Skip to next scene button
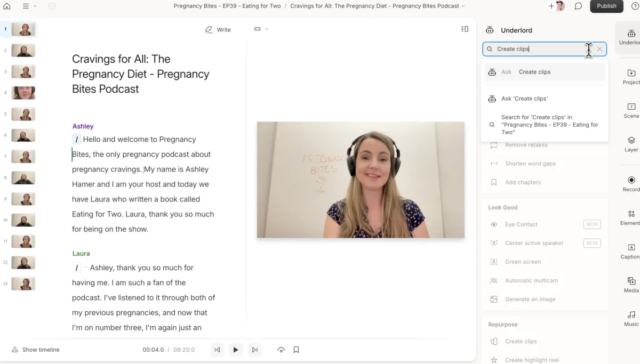 (254, 350)
